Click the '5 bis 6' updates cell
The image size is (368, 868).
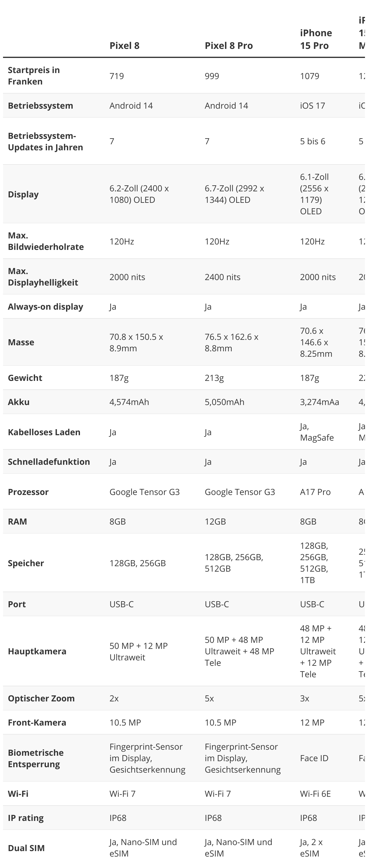coord(312,142)
